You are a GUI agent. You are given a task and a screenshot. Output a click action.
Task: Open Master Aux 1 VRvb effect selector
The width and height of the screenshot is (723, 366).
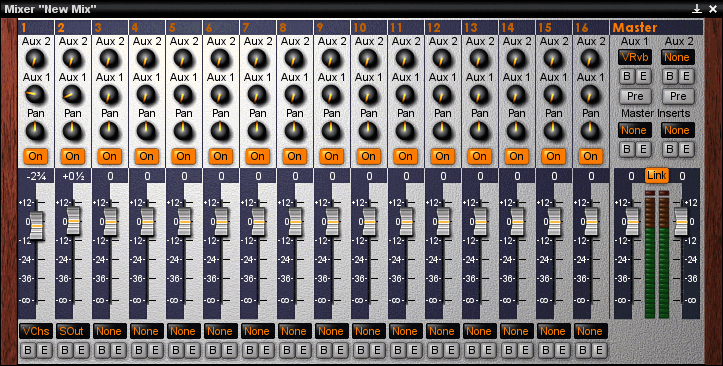[635, 57]
